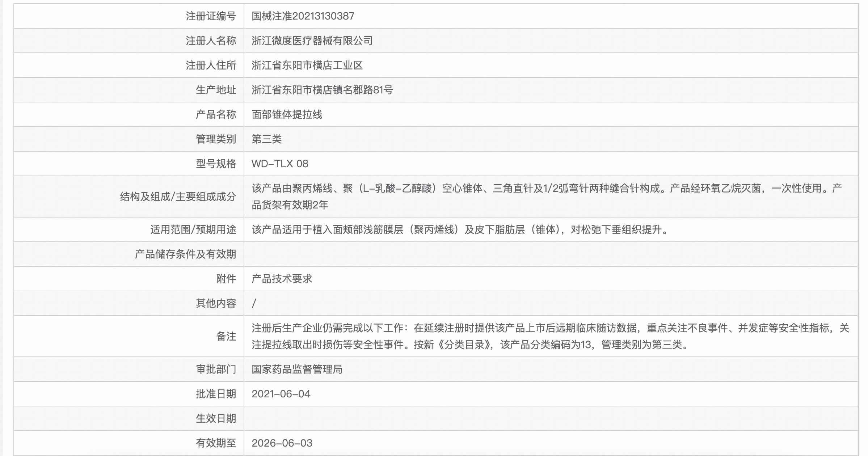Click the 其他内容 slash value
Image resolution: width=868 pixels, height=456 pixels.
pos(254,303)
